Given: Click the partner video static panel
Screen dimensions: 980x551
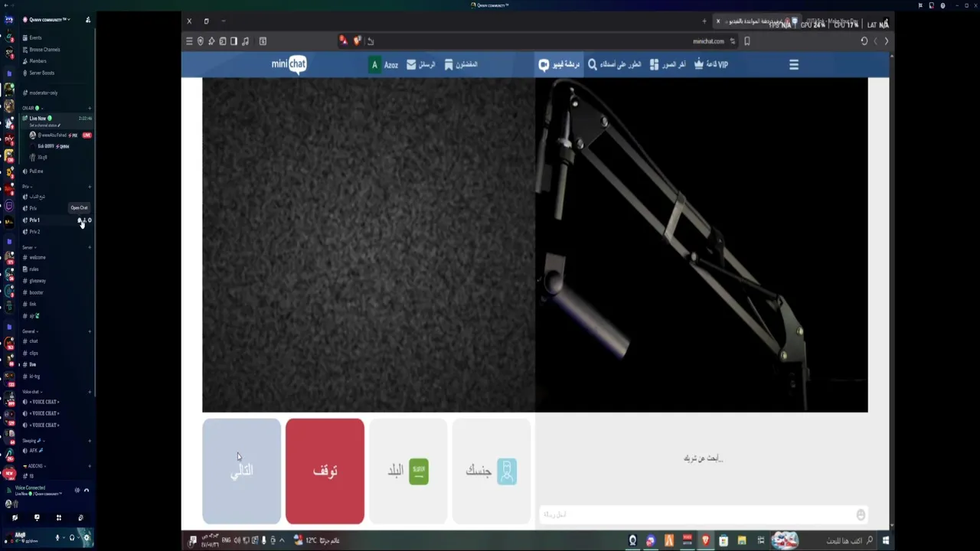Looking at the screenshot, I should pyautogui.click(x=368, y=245).
